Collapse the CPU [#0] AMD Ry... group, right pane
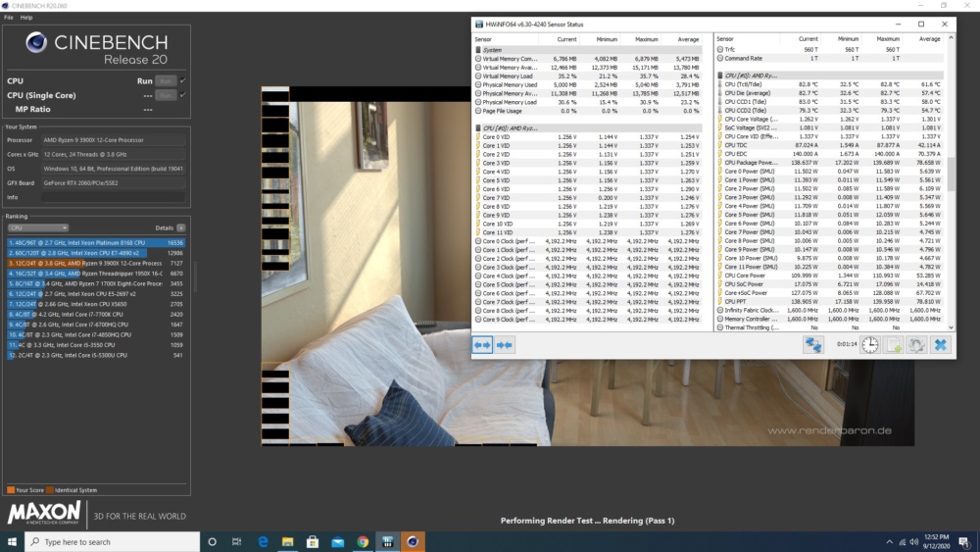The image size is (980, 552). pyautogui.click(x=720, y=75)
